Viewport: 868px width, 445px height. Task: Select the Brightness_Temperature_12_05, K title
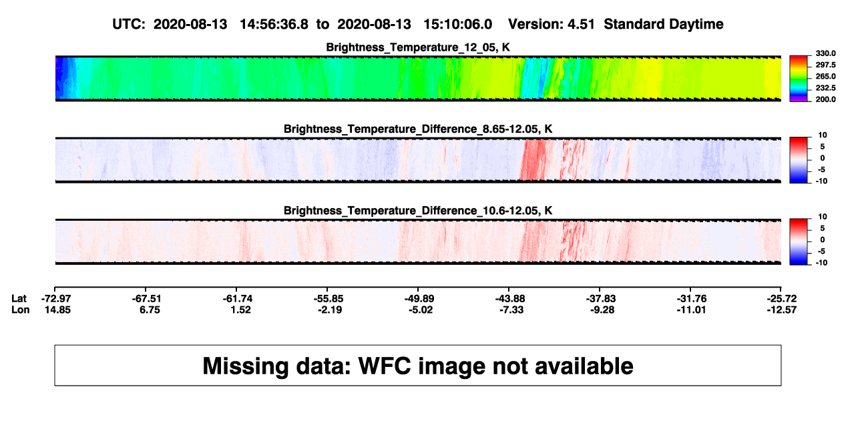(418, 47)
